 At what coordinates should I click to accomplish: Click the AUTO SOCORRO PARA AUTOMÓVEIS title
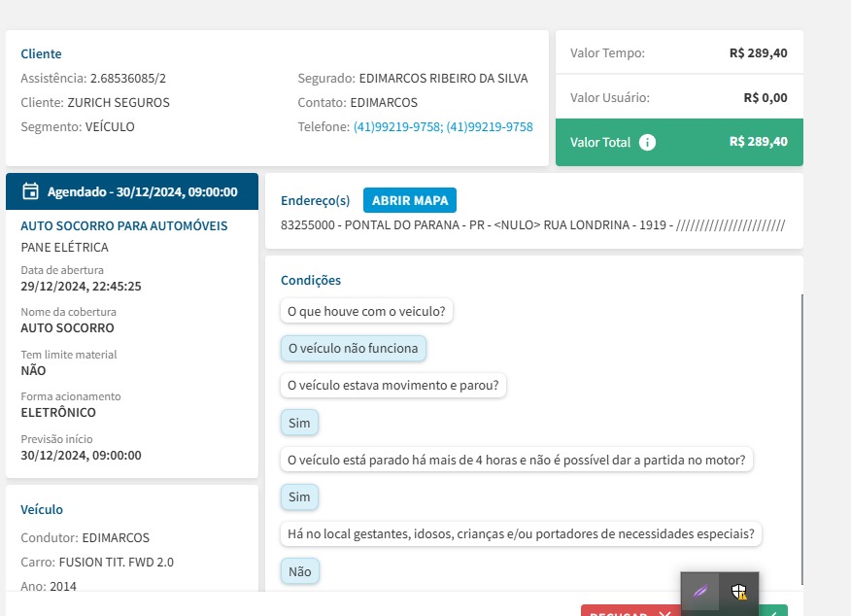[x=124, y=225]
